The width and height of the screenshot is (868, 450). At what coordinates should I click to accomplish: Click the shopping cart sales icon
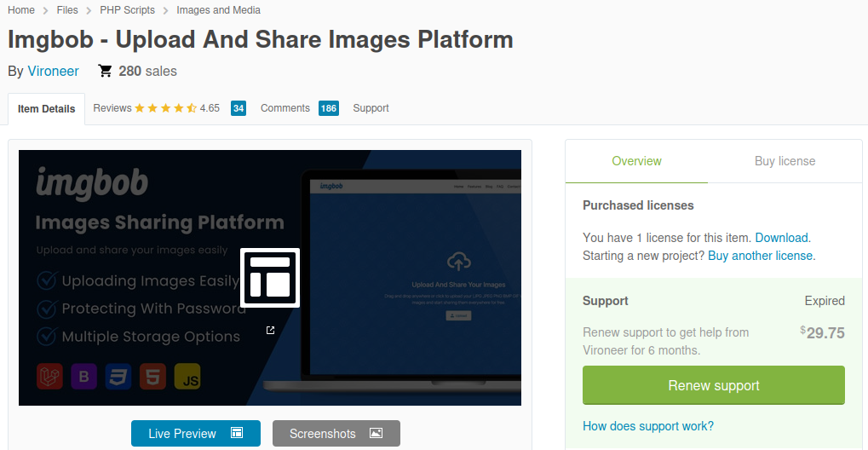pos(105,71)
